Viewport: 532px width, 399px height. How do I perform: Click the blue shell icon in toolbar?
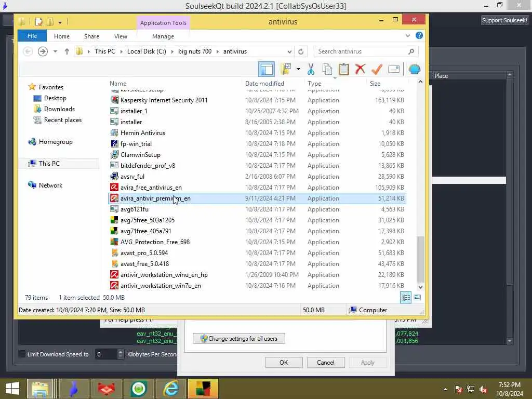point(414,69)
